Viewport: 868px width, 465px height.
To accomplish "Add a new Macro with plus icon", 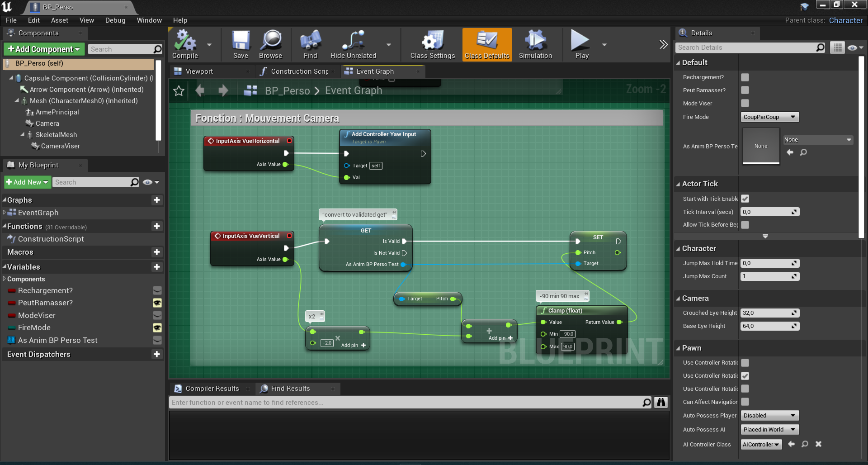I will click(157, 252).
